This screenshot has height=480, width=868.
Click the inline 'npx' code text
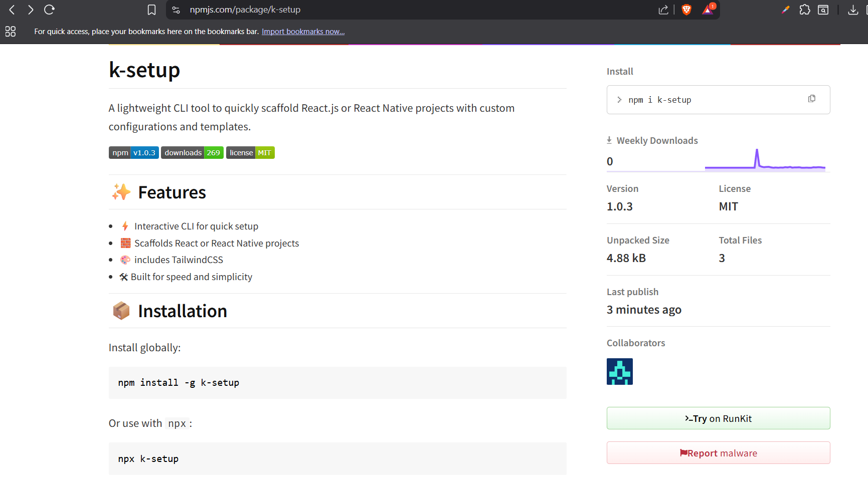(177, 423)
